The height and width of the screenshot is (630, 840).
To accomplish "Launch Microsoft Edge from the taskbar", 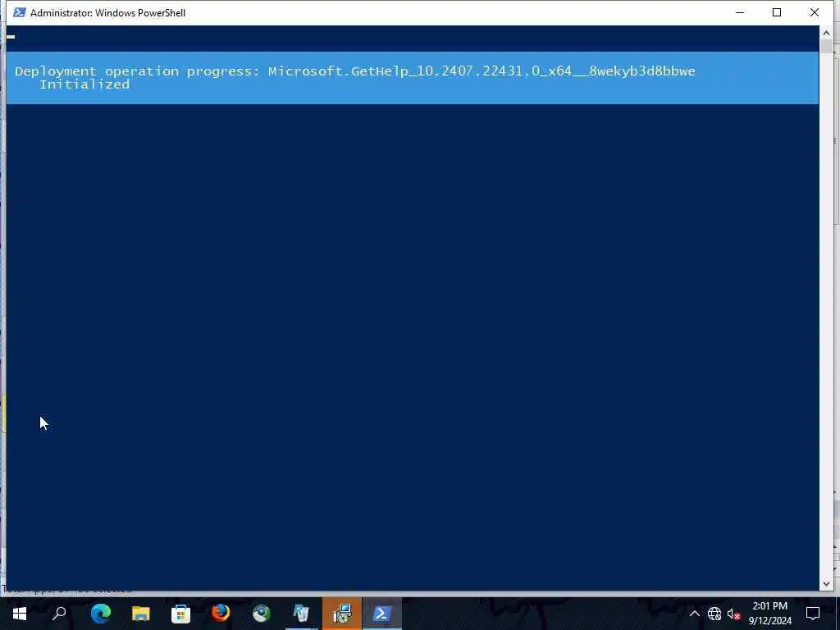I will pyautogui.click(x=101, y=614).
